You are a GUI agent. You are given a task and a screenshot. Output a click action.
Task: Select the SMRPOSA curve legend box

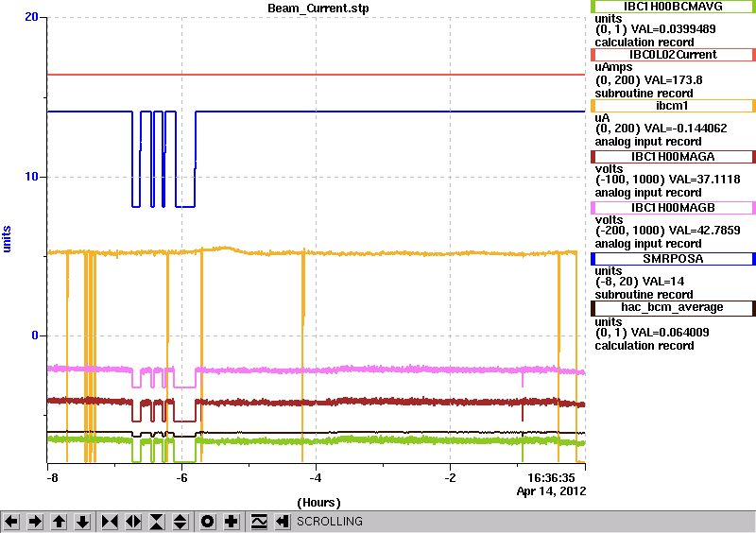click(673, 259)
